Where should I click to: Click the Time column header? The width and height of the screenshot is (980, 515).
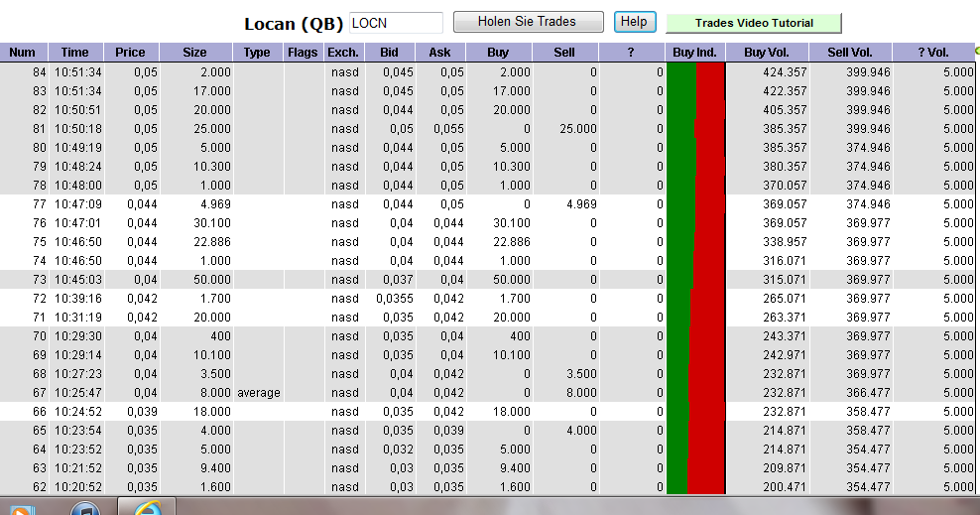point(74,52)
